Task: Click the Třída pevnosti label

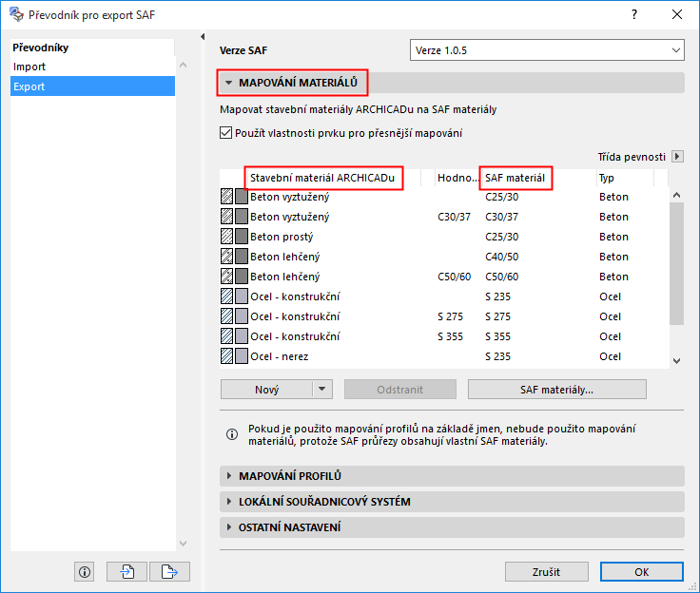Action: (632, 157)
